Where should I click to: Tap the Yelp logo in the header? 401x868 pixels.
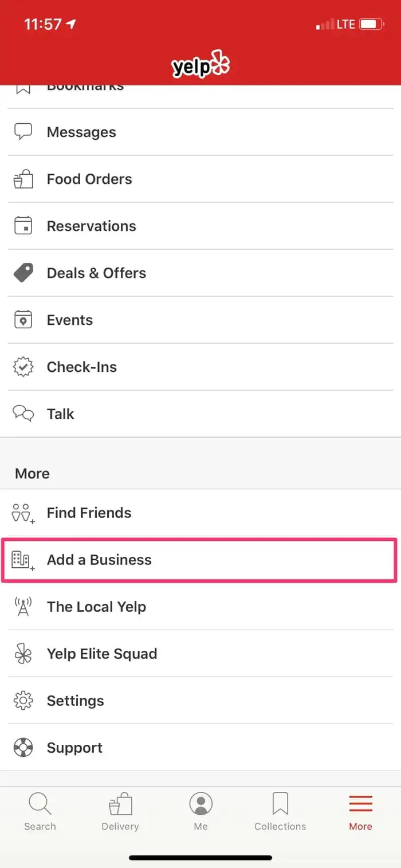(x=200, y=64)
